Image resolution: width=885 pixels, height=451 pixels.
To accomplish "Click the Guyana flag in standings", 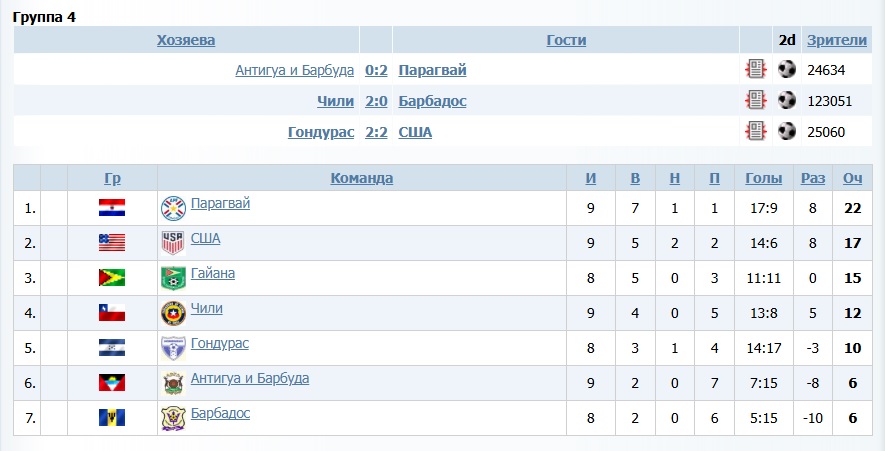I will coord(111,278).
